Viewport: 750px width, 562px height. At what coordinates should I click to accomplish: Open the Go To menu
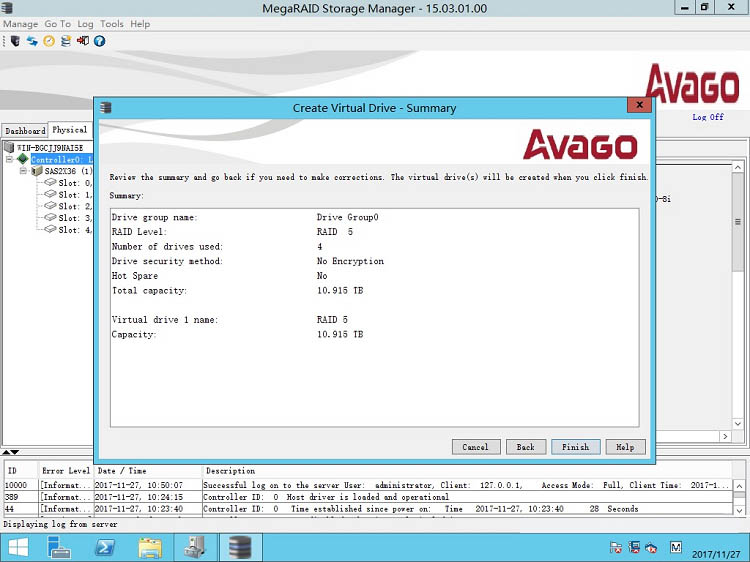(57, 24)
